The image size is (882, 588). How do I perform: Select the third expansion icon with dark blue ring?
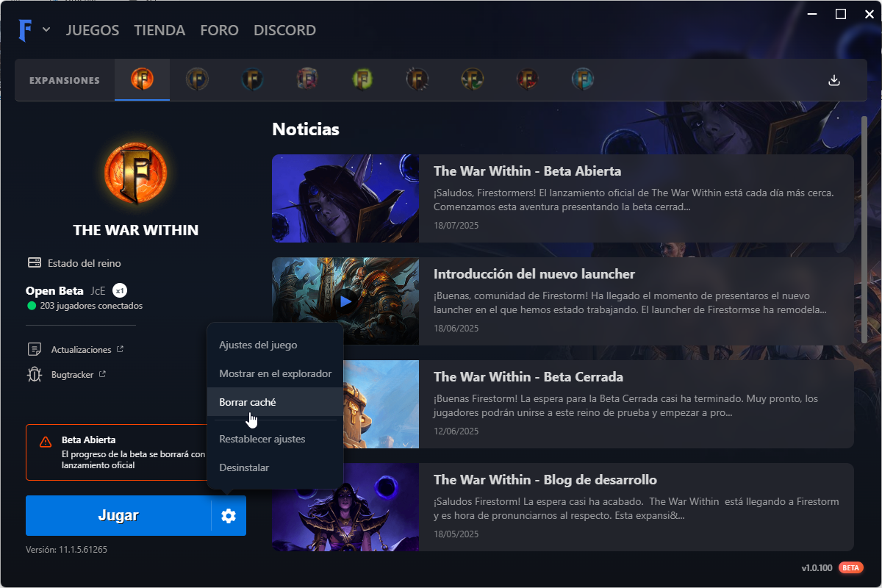(x=252, y=79)
